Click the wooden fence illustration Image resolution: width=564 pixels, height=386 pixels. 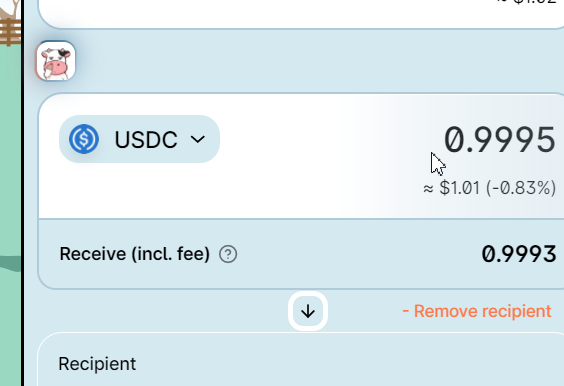coord(10,31)
